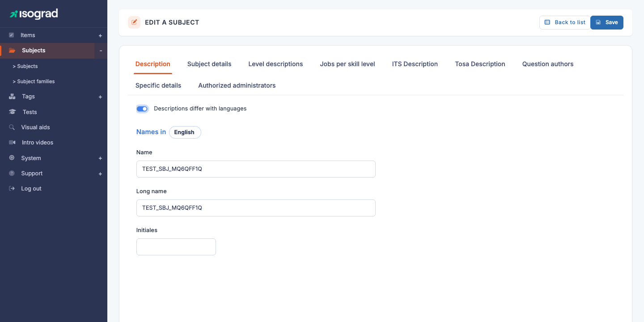Image resolution: width=644 pixels, height=322 pixels.
Task: Click the 'Names in' label text
Action: [x=151, y=132]
